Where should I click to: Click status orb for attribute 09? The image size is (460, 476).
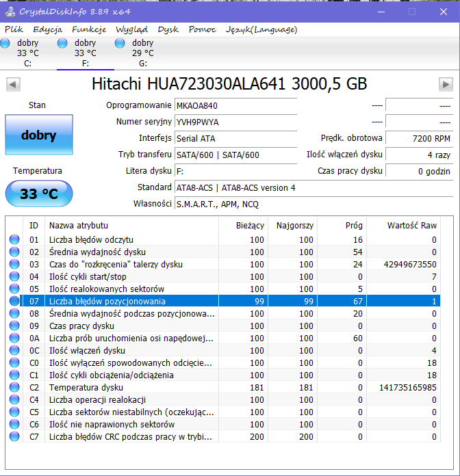pyautogui.click(x=14, y=326)
